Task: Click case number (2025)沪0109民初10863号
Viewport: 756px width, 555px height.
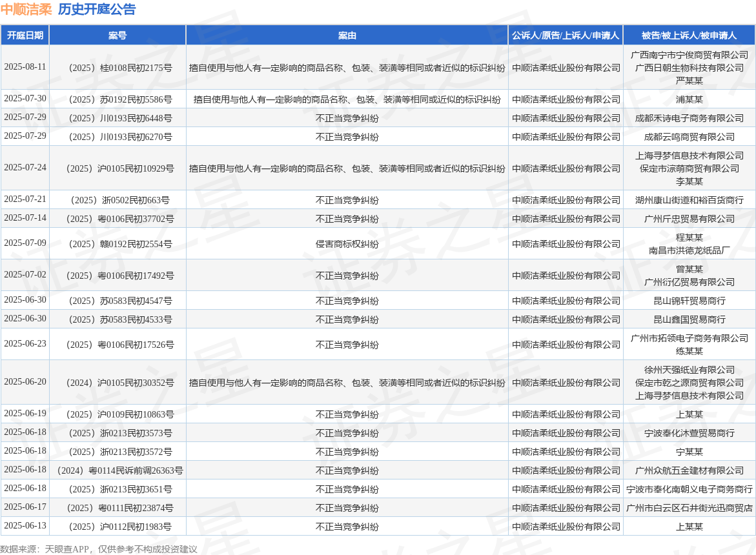Action: pos(117,414)
